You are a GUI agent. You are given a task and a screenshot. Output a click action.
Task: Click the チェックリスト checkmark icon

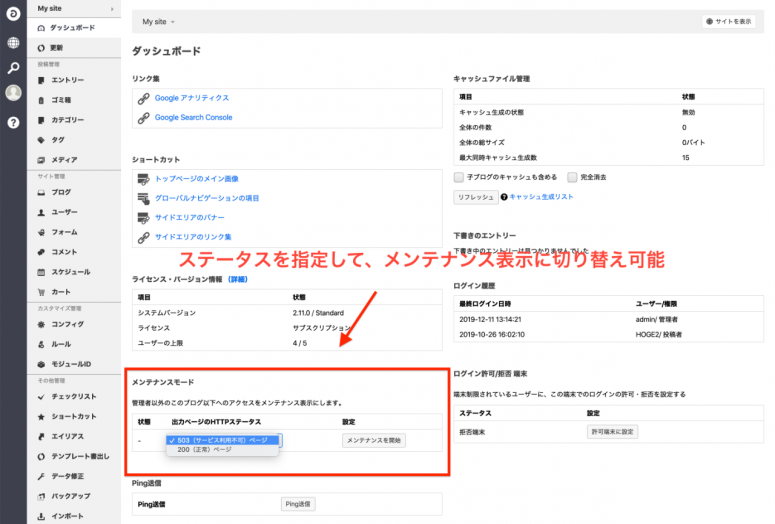42,396
